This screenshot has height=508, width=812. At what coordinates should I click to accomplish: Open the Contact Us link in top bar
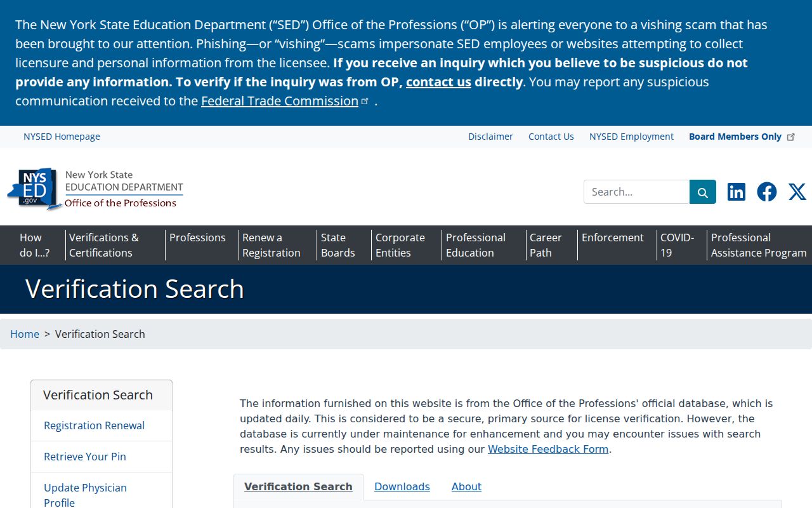tap(551, 137)
